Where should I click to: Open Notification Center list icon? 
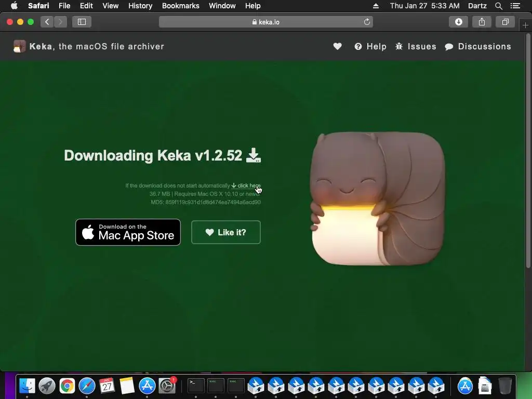point(515,6)
